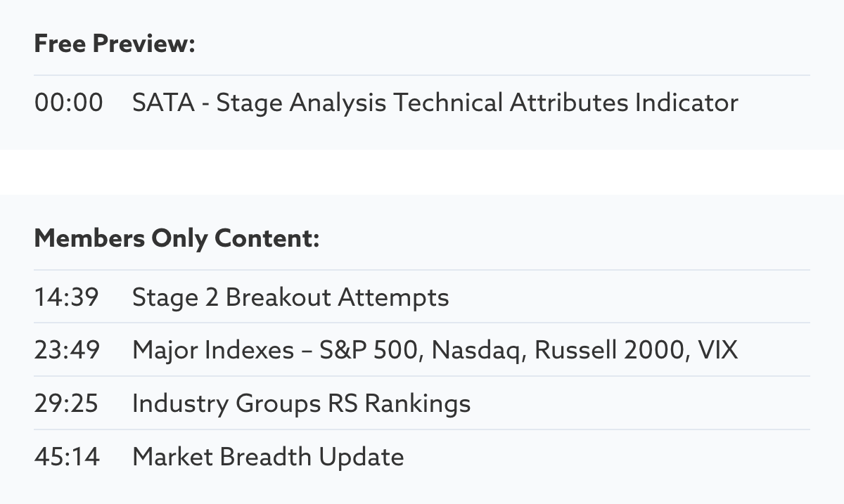Click the word Indicator in preview title

point(686,103)
